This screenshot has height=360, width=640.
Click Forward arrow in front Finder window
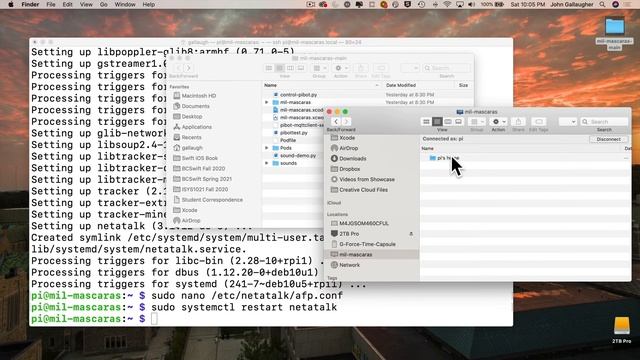pyautogui.click(x=346, y=122)
